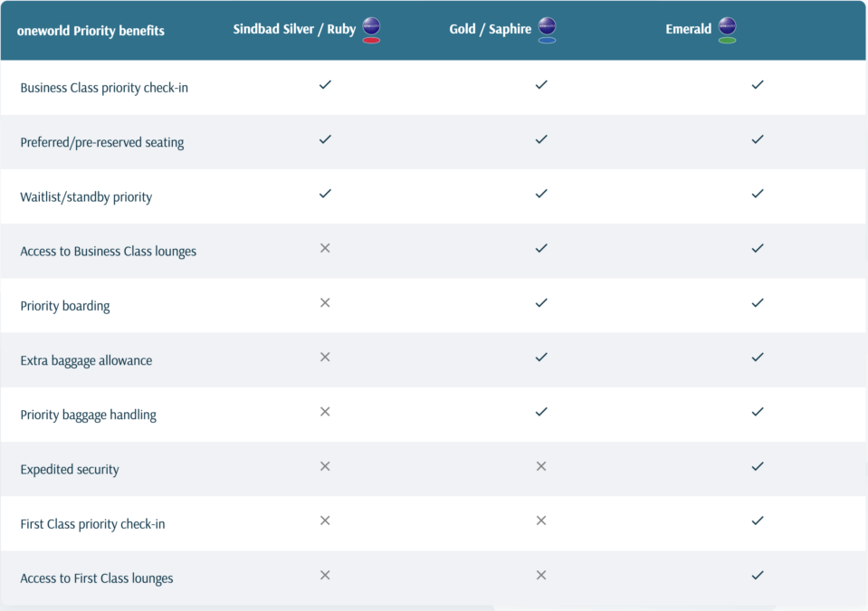This screenshot has height=611, width=868.
Task: Click Emerald checkmark for Access to First Class lounges
Action: tap(758, 575)
